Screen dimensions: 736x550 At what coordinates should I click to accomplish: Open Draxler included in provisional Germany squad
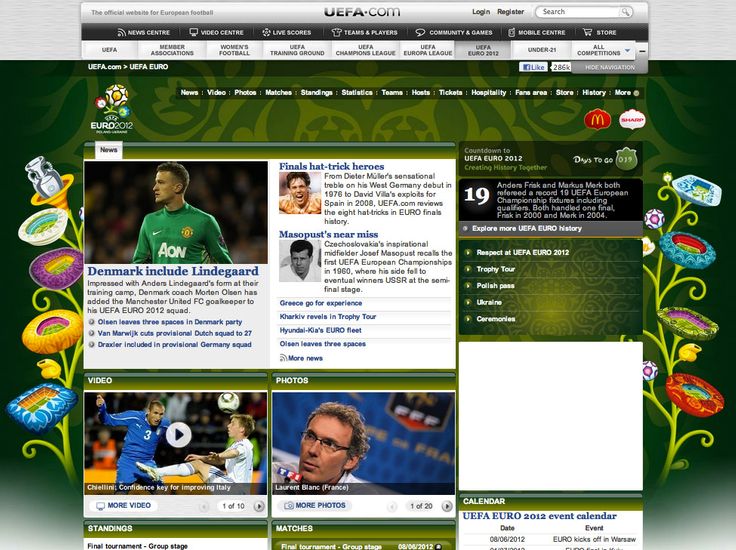tap(175, 344)
